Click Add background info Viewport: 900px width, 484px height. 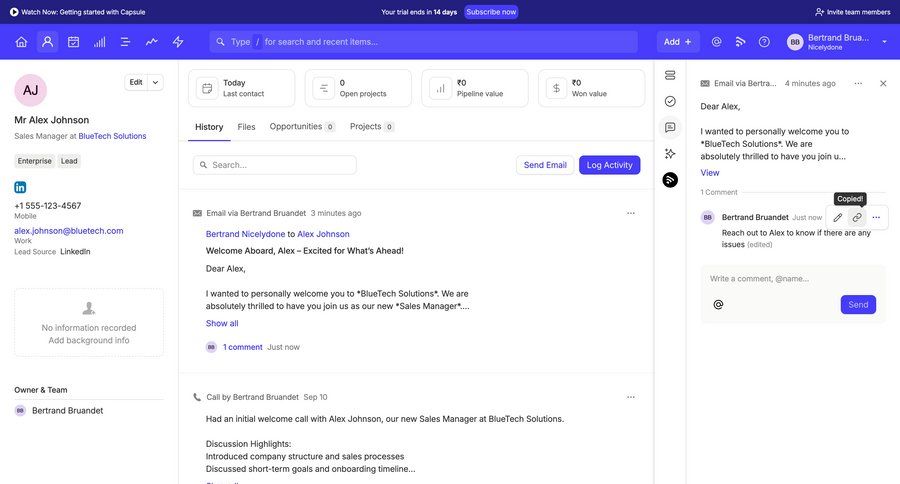(x=89, y=340)
